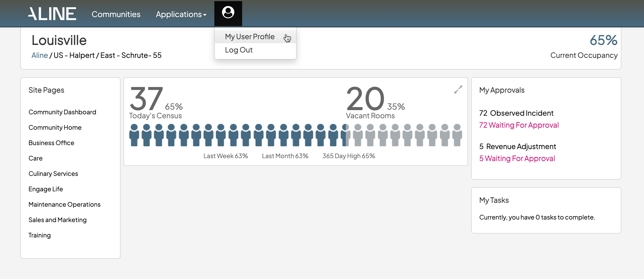Follow the Aline breadcrumb link
This screenshot has width=644, height=279.
(39, 55)
